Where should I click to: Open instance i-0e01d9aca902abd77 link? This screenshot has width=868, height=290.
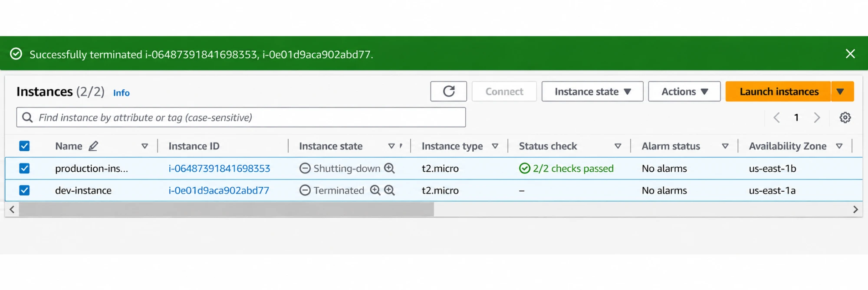click(x=219, y=190)
